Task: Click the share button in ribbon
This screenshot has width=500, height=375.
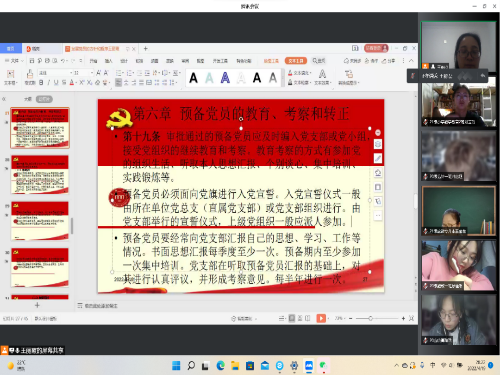Action: (x=388, y=61)
